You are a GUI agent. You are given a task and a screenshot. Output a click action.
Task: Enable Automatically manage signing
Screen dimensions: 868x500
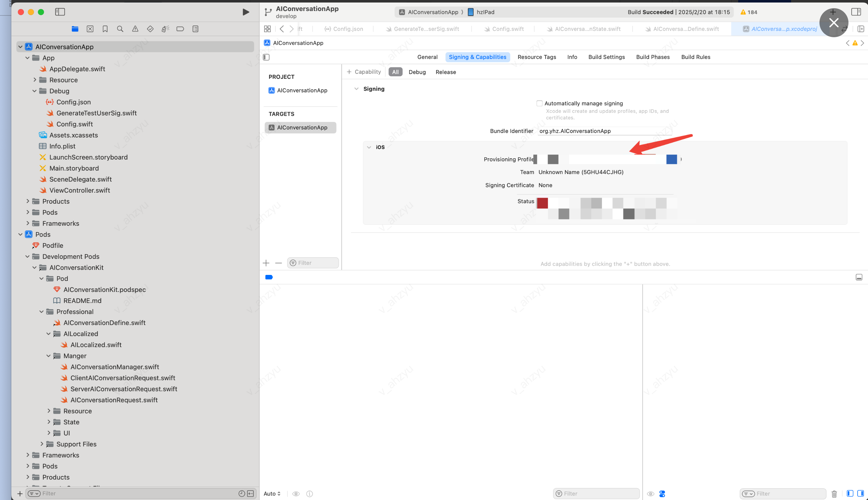click(x=540, y=103)
